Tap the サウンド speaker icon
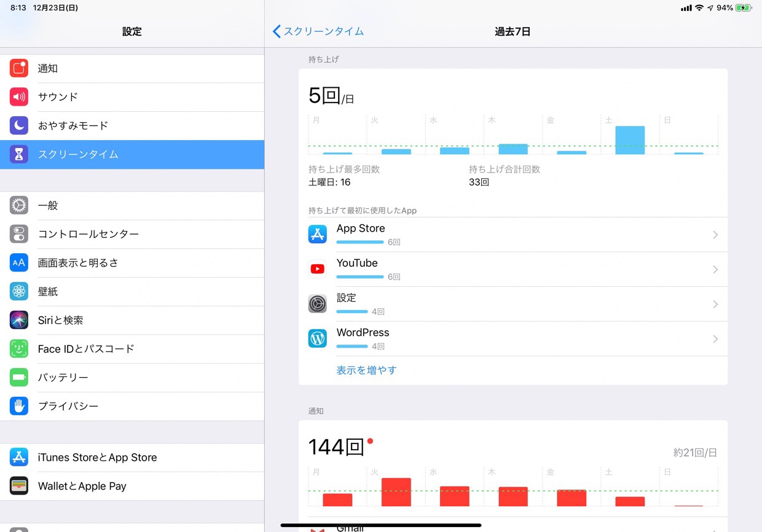Image resolution: width=762 pixels, height=532 pixels. point(19,97)
